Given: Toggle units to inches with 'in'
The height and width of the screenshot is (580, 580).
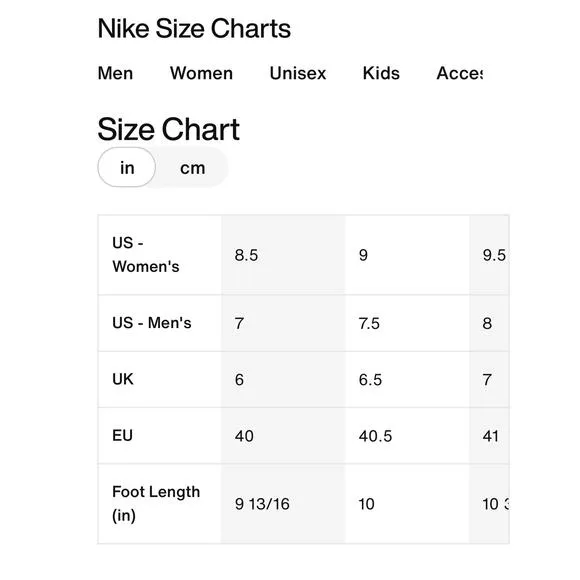Looking at the screenshot, I should (127, 168).
